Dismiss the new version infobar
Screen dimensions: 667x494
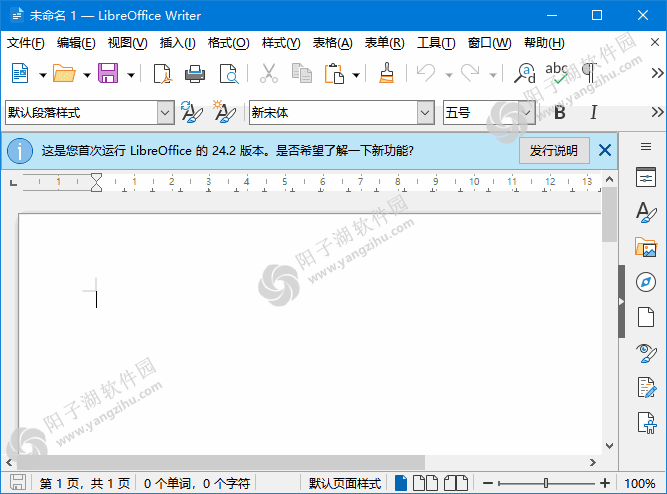[x=605, y=150]
